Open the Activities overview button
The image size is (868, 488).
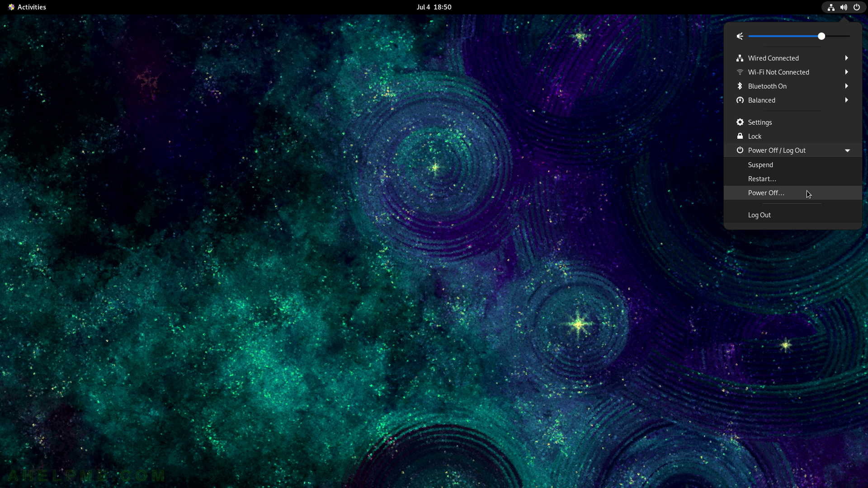[x=27, y=7]
